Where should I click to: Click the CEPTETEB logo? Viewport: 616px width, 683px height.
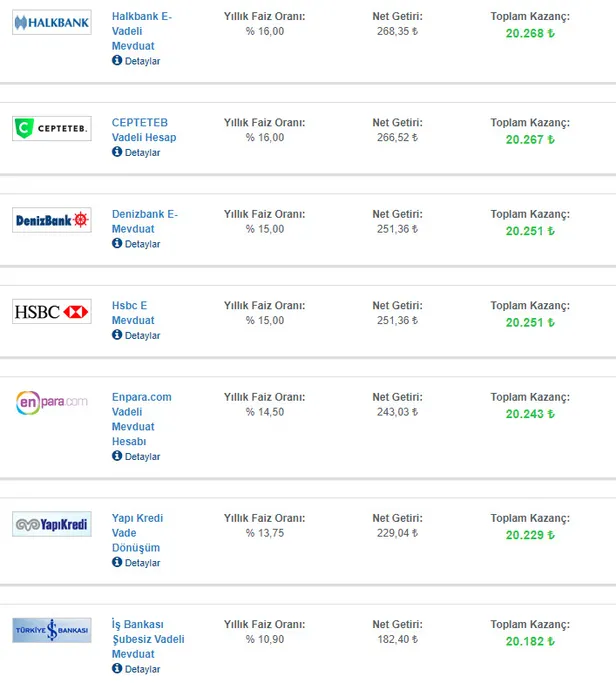[52, 128]
